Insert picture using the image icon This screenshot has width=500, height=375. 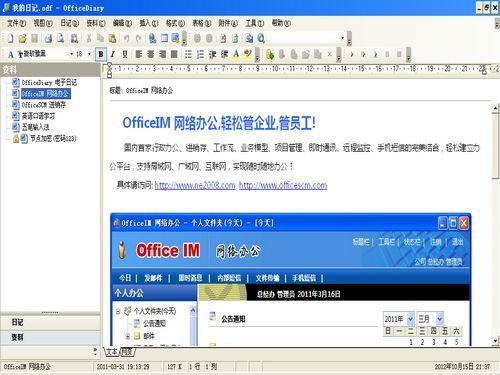(x=175, y=38)
